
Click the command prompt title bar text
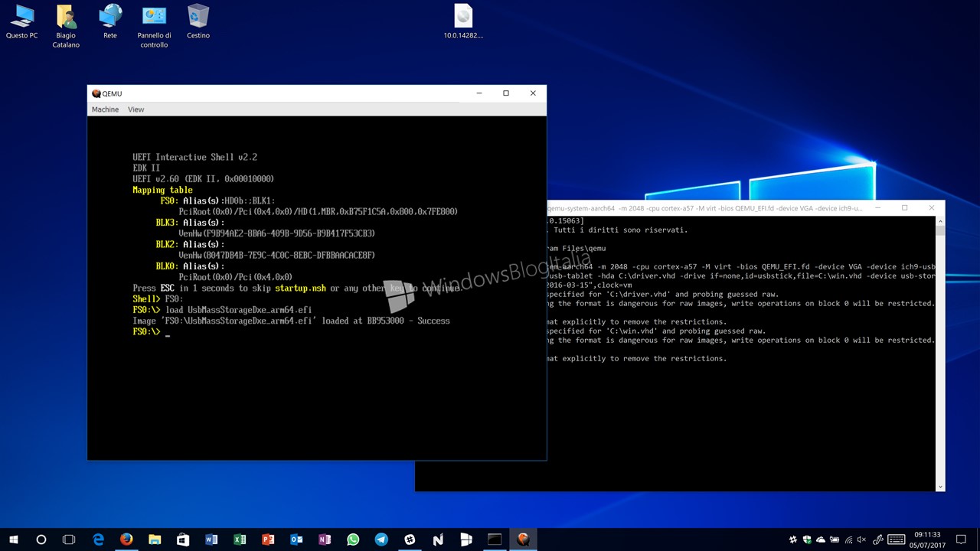[705, 208]
